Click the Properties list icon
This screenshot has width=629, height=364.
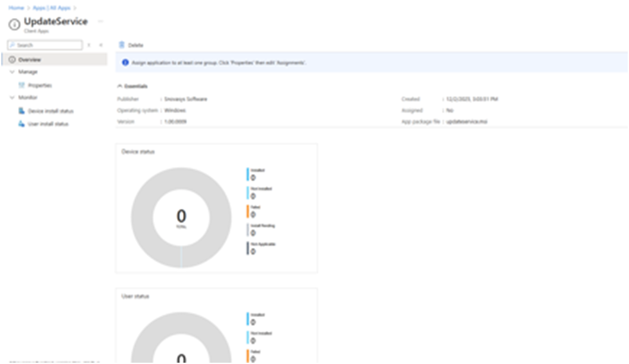pyautogui.click(x=22, y=85)
